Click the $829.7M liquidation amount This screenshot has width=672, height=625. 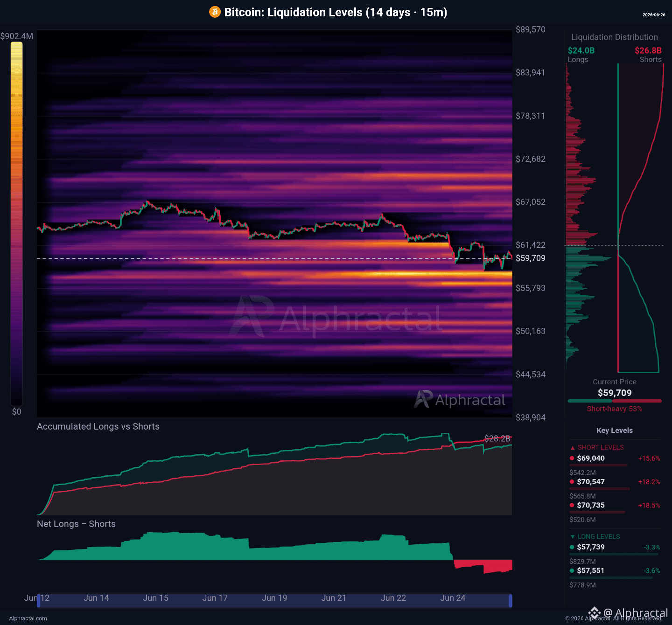(x=582, y=562)
